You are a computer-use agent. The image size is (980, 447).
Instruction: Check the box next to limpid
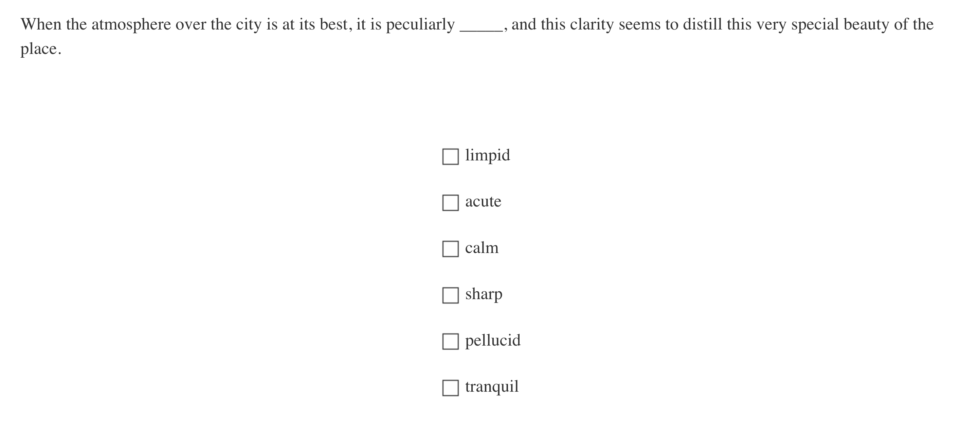tap(450, 157)
